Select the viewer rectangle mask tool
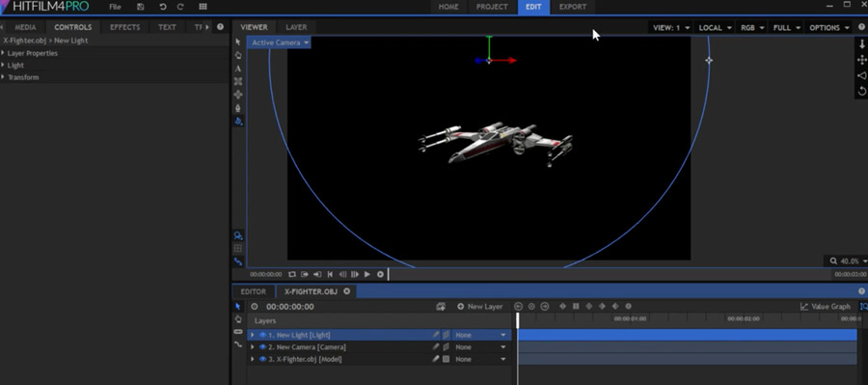The height and width of the screenshot is (385, 868). click(x=238, y=81)
